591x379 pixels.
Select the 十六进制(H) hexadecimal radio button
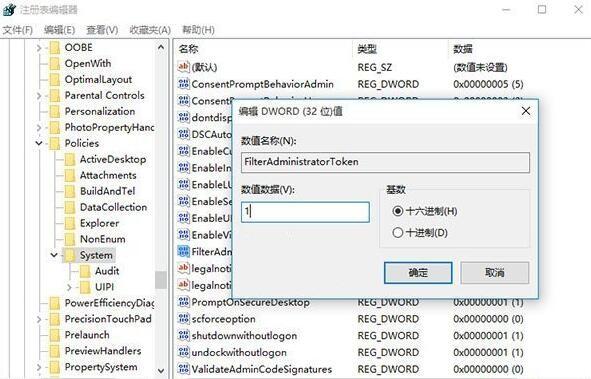[x=398, y=211]
